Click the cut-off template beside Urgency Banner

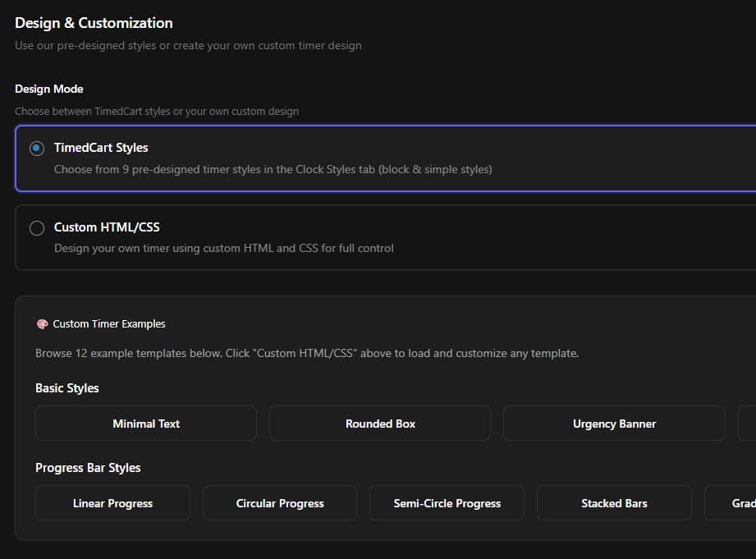(x=747, y=423)
